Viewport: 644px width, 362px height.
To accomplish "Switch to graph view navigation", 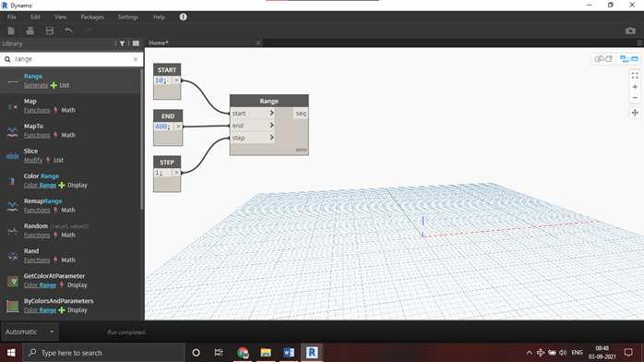I will 629,59.
